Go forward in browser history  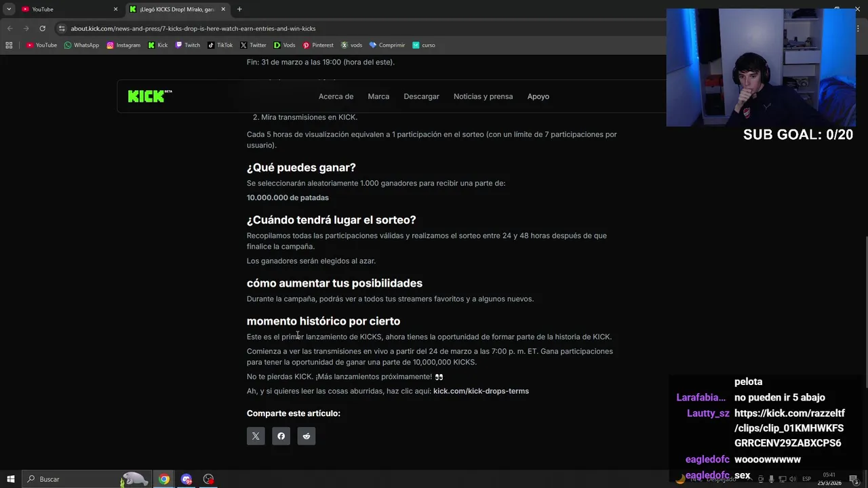coord(26,28)
